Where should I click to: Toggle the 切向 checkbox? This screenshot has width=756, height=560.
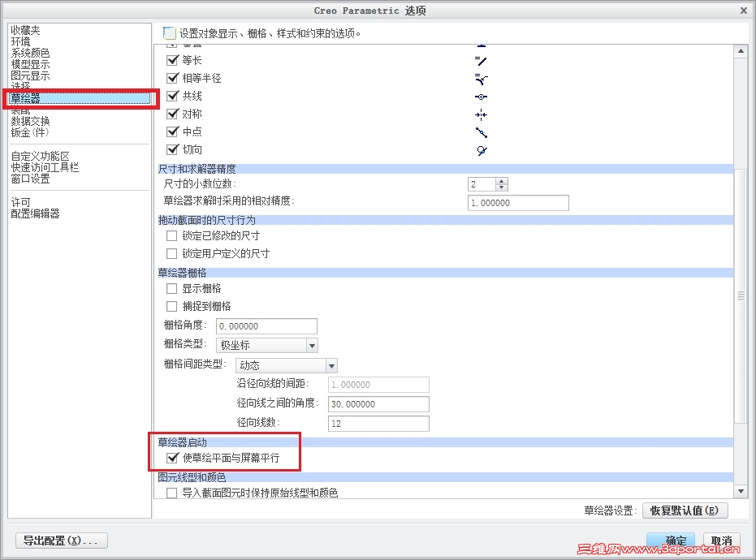[x=172, y=149]
